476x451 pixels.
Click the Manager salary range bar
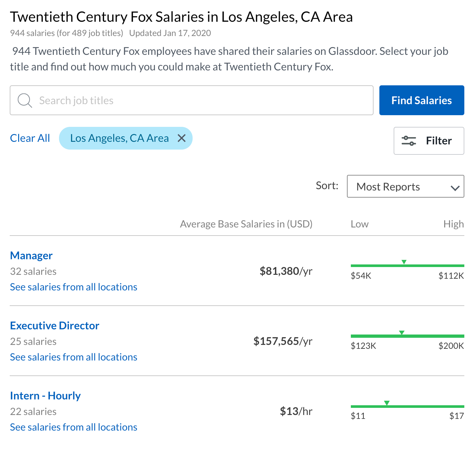coord(408,266)
